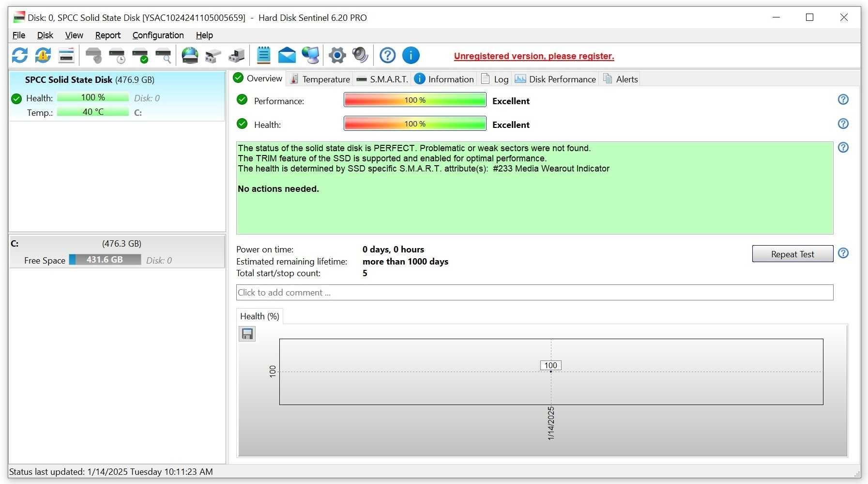This screenshot has width=868, height=484.
Task: Open the Configuration menu
Action: 158,35
